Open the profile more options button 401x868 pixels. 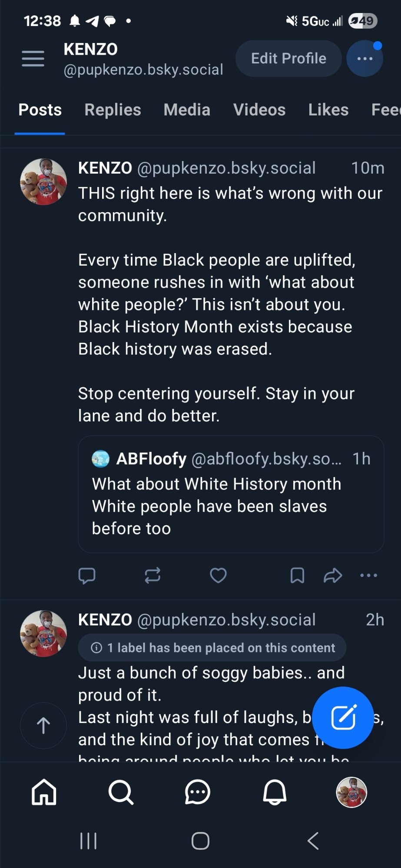coord(365,59)
